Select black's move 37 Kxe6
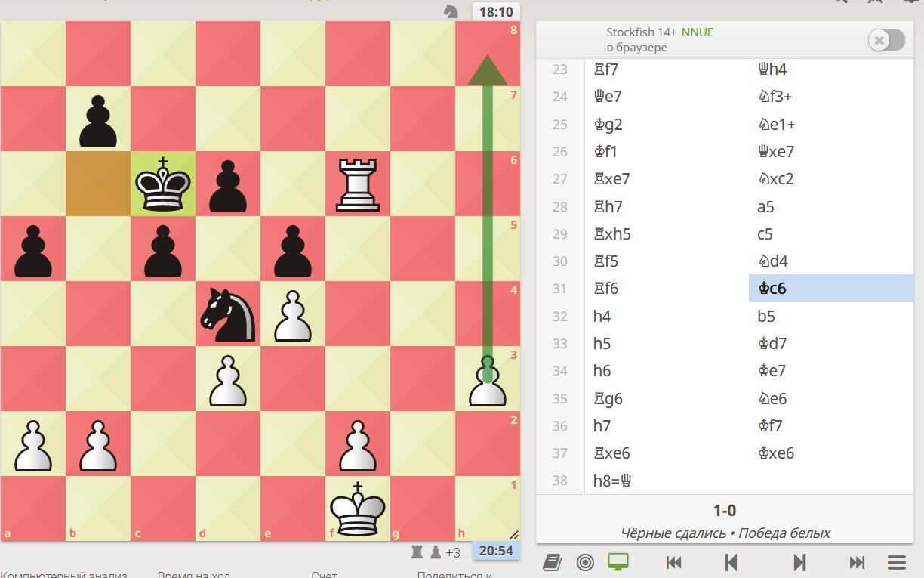The width and height of the screenshot is (924, 578). 830,453
